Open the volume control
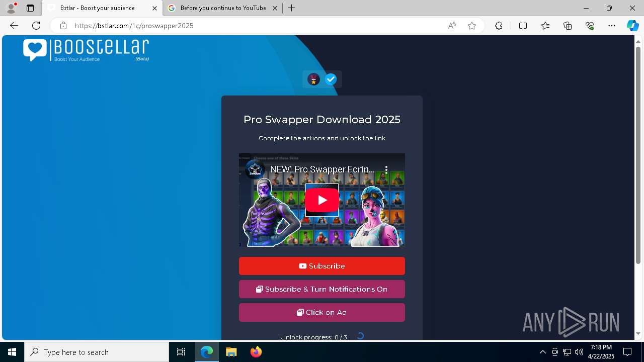 tap(579, 352)
